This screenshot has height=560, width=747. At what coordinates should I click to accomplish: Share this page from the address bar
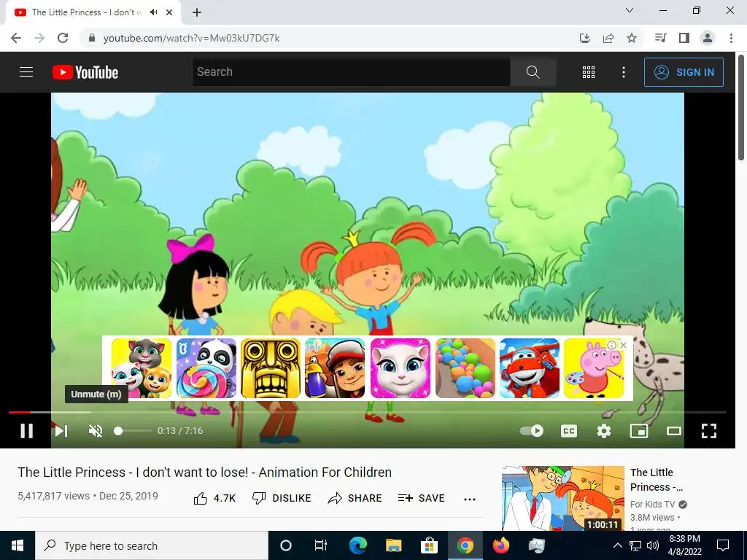608,38
